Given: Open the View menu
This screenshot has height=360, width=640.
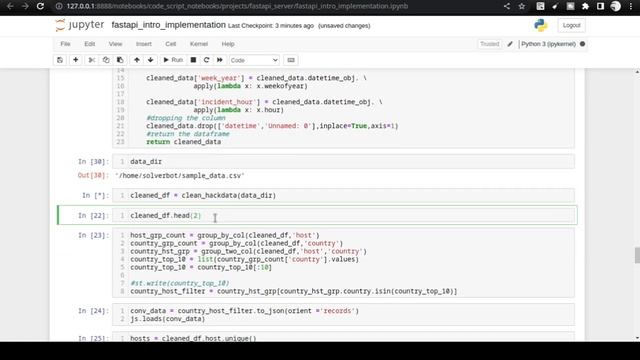Looking at the screenshot, I should (116, 44).
